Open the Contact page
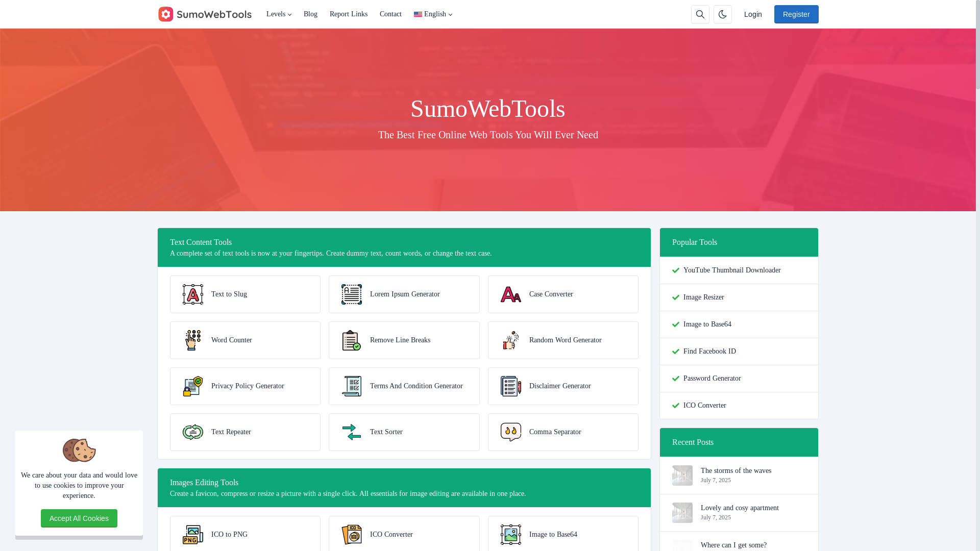Screen dimensions: 980x551 coord(390,14)
